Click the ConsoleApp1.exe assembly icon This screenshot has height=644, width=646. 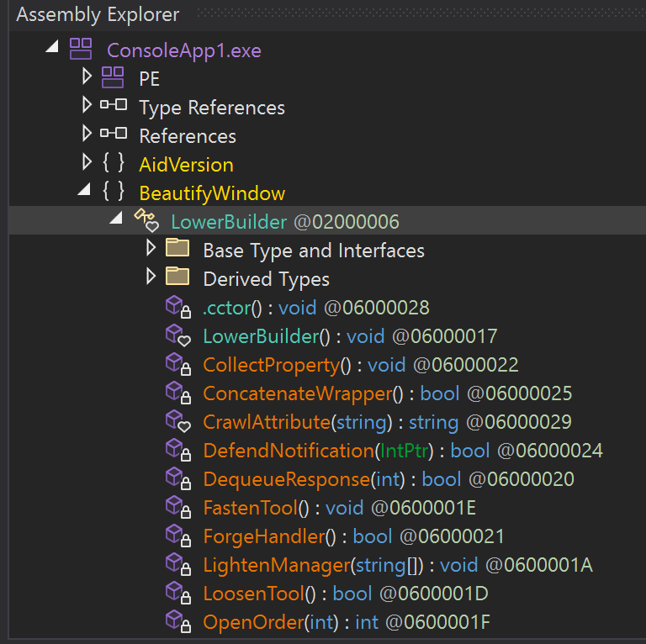81,50
